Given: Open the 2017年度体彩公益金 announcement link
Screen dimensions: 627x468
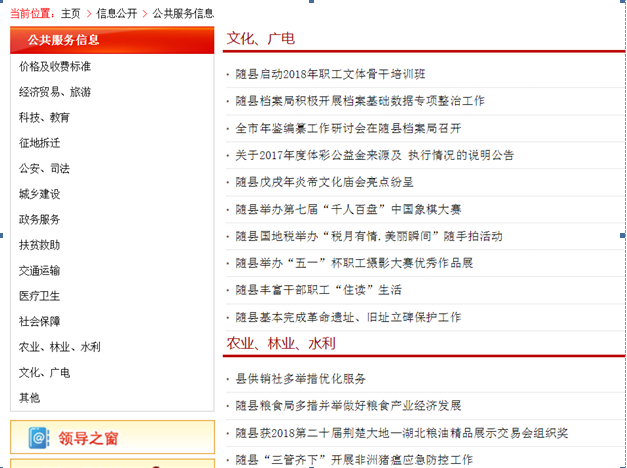Looking at the screenshot, I should [374, 155].
